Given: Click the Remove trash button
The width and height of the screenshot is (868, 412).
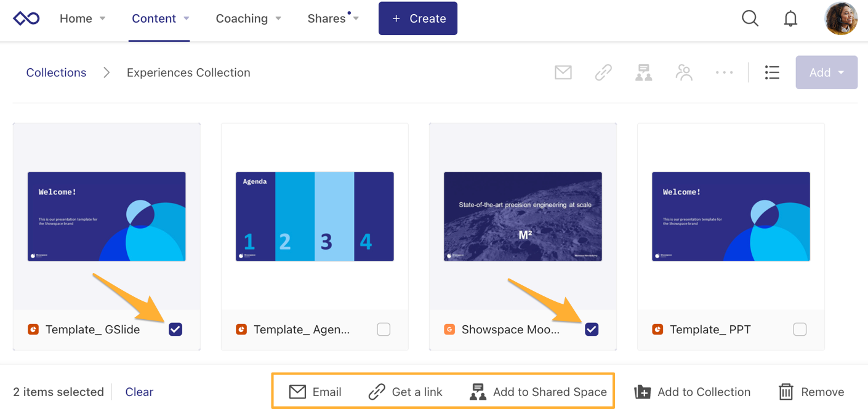Looking at the screenshot, I should click(811, 392).
